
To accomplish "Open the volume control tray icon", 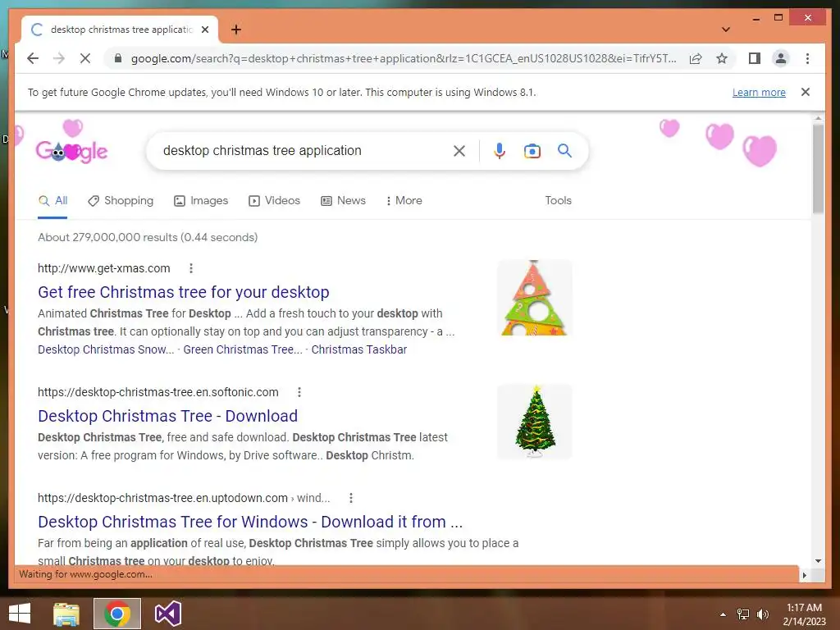I will (762, 614).
